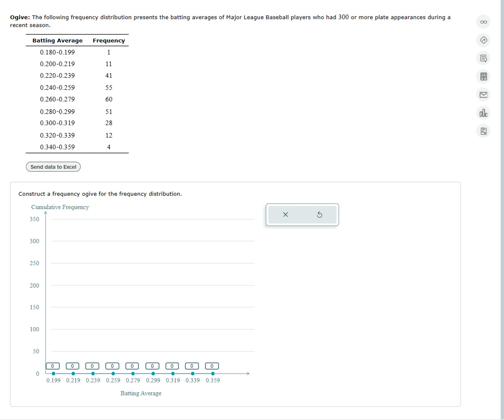Click the 0.280-0.299 table cell

tap(57, 112)
